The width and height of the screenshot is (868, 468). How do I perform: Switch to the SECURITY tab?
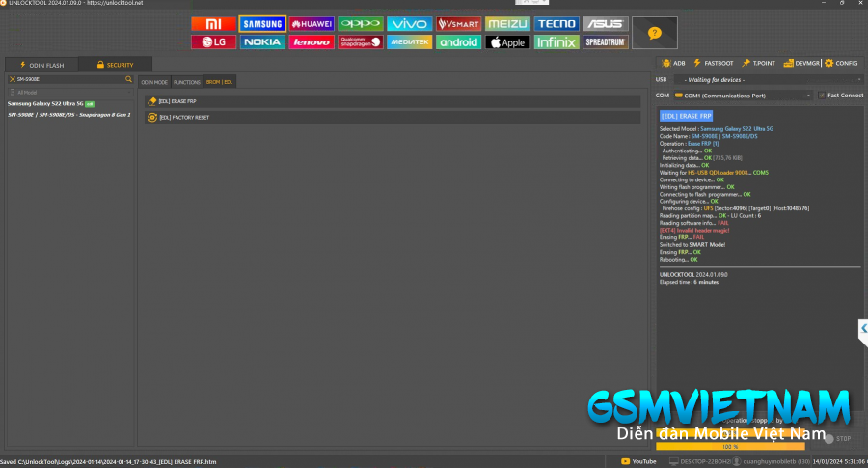click(x=115, y=65)
